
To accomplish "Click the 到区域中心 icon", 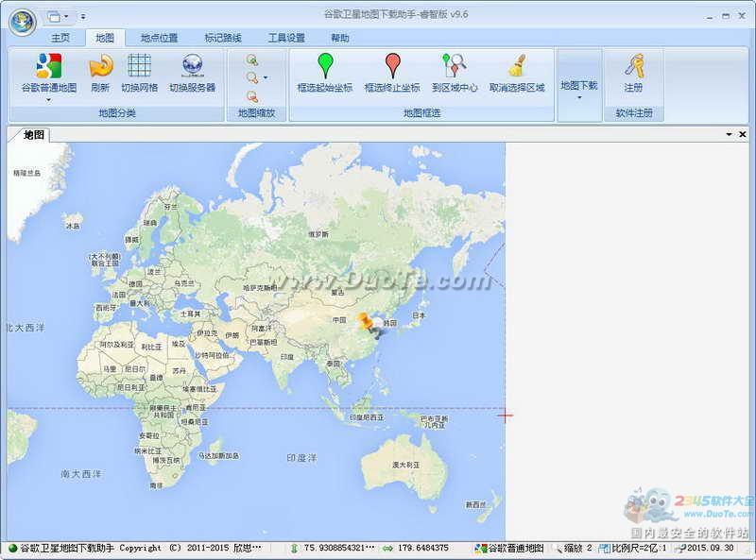I will [x=455, y=65].
